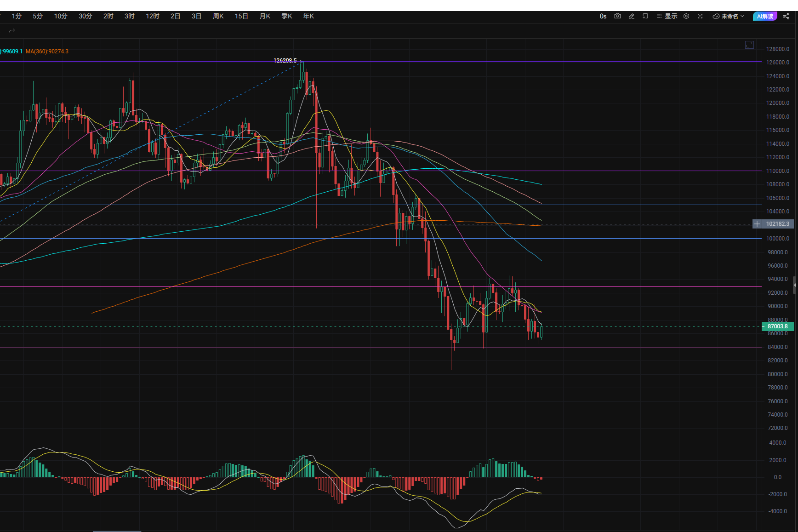Switch to the 1分 timeframe

coord(17,16)
